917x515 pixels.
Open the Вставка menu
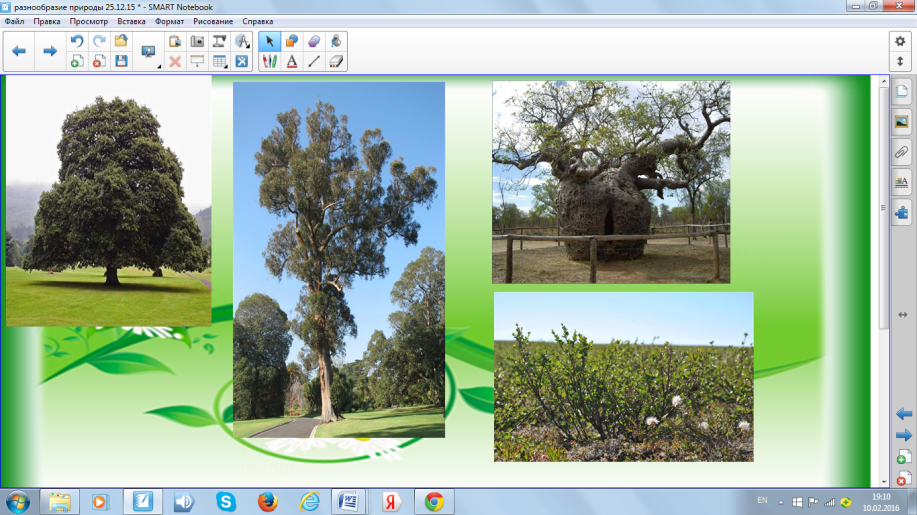[x=131, y=21]
